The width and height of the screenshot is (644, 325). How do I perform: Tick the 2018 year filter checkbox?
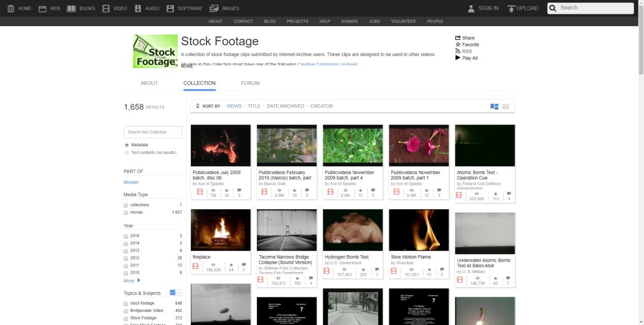pos(126,236)
